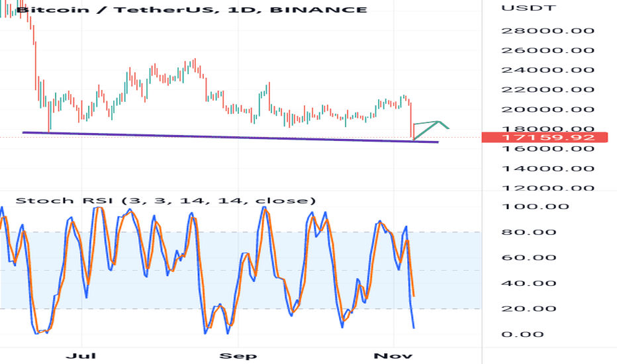Click the 0.00 Stoch RSI scale label
This screenshot has width=617, height=364.
[524, 334]
